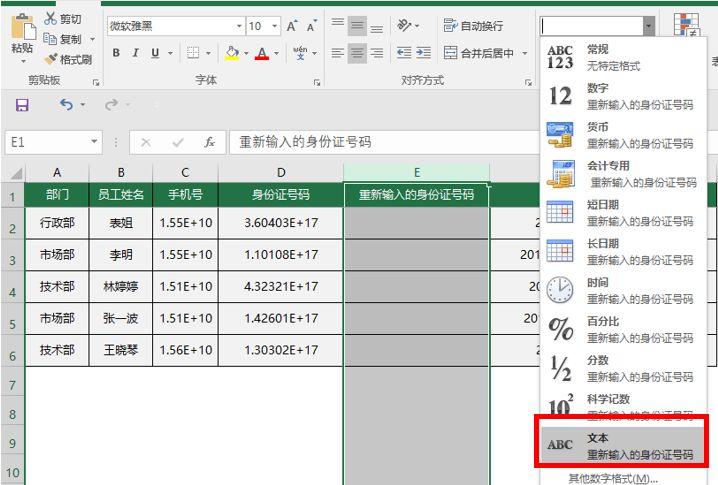Align text right
Image resolution: width=718 pixels, height=485 pixels.
pos(377,53)
